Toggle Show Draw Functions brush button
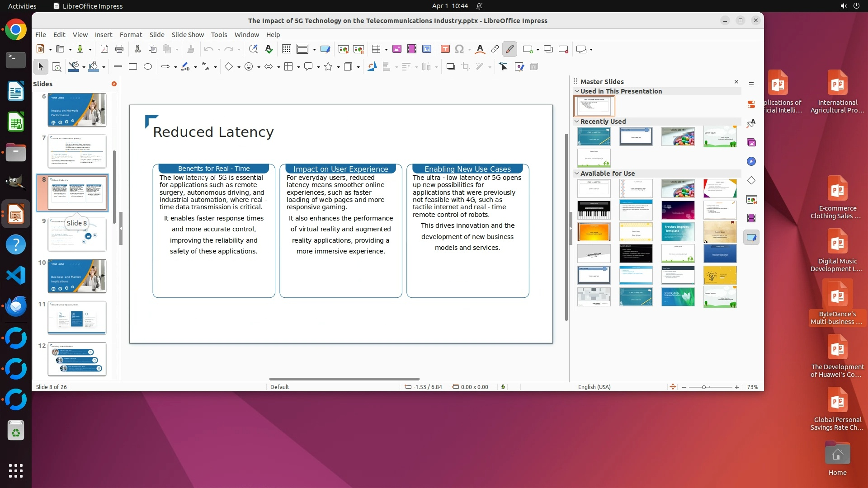The width and height of the screenshot is (868, 488). tap(510, 49)
